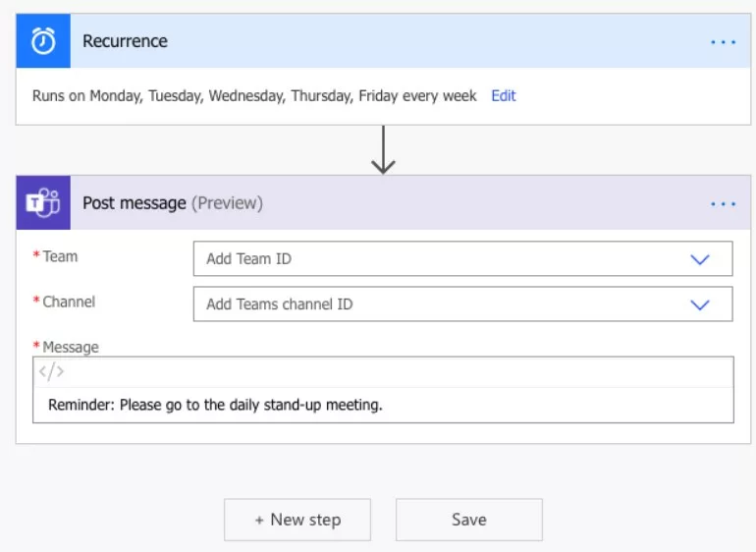The width and height of the screenshot is (756, 552).
Task: Click the Microsoft Teams icon on Post message
Action: click(43, 202)
